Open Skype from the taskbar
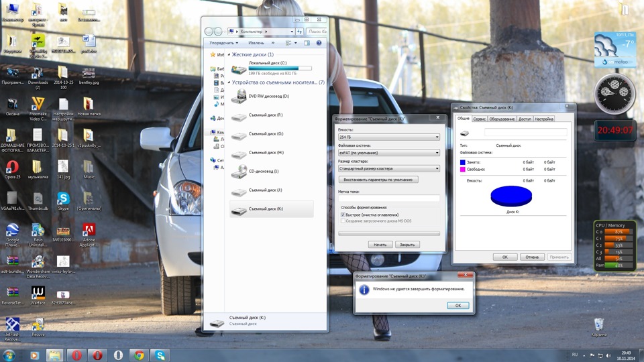This screenshot has width=644, height=362. click(160, 355)
